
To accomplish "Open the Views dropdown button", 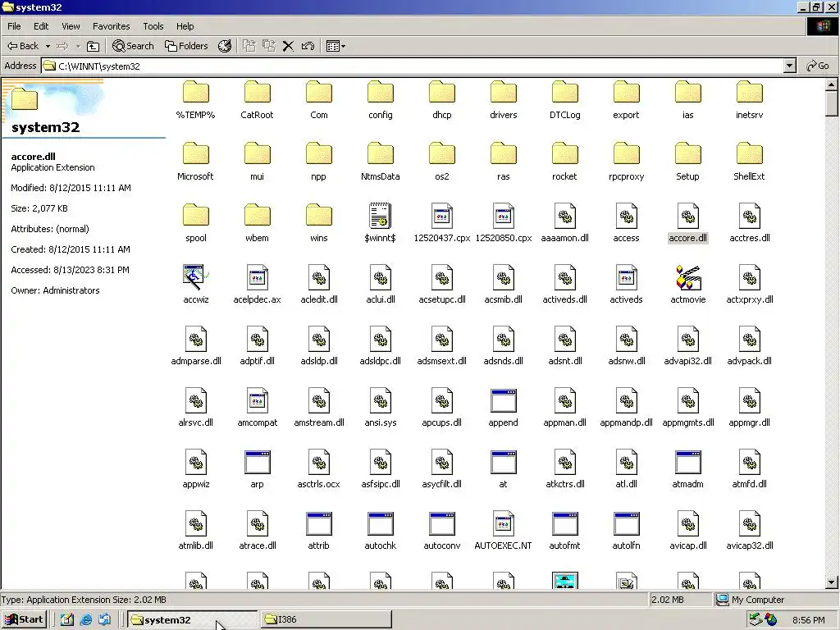I will click(336, 46).
